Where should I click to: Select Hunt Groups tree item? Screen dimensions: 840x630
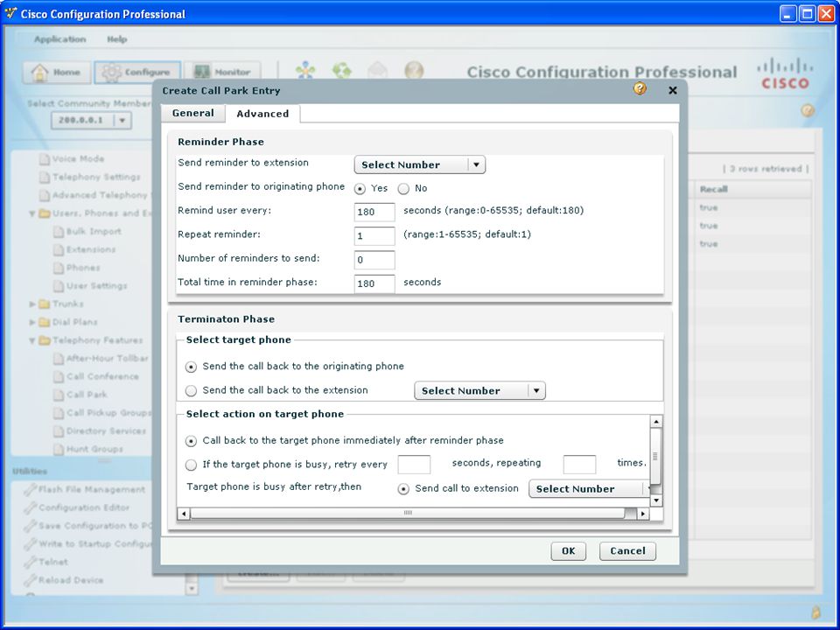coord(94,450)
